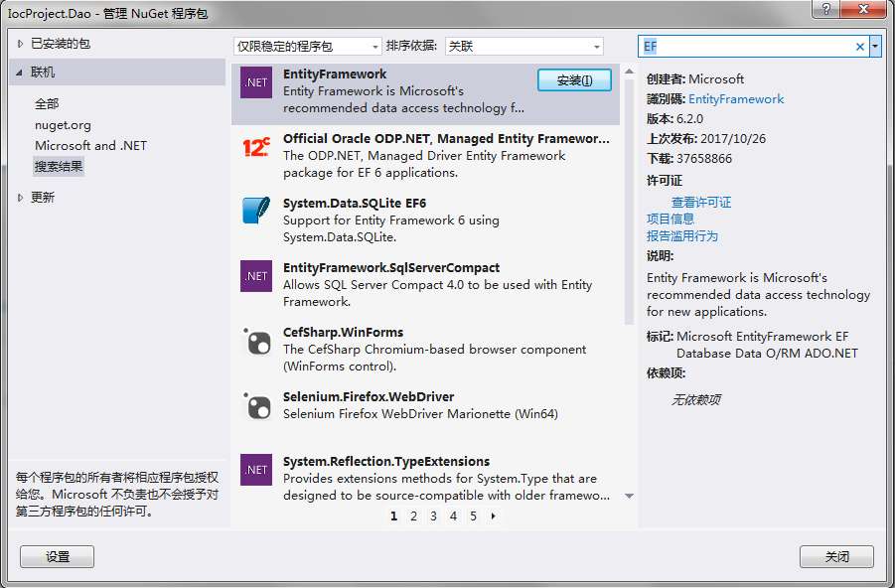
Task: Click the package list scroll down arrow
Action: [629, 496]
